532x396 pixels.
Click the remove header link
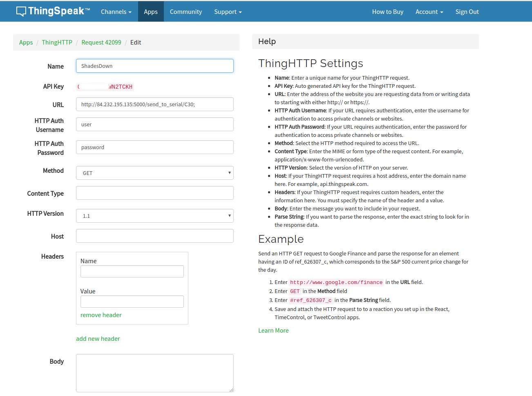click(101, 315)
